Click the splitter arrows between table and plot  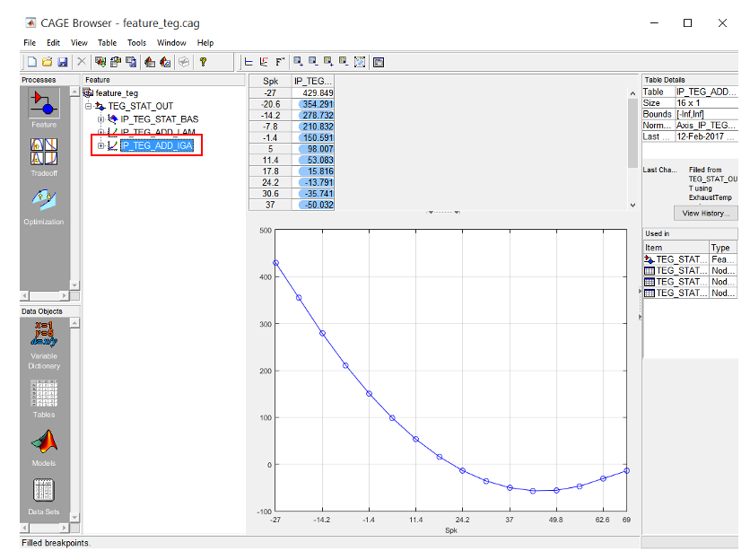pos(443,212)
